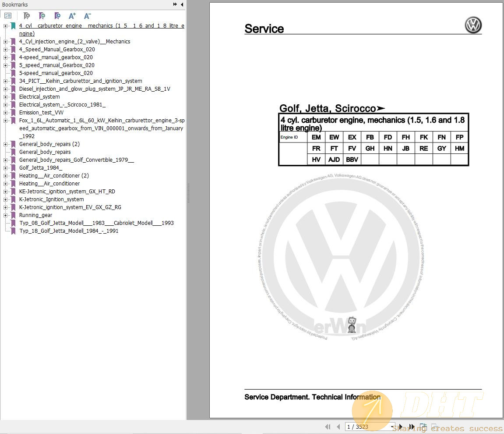The width and height of the screenshot is (504, 434).
Task: Increase bookmark text size with A+
Action: pyautogui.click(x=72, y=15)
